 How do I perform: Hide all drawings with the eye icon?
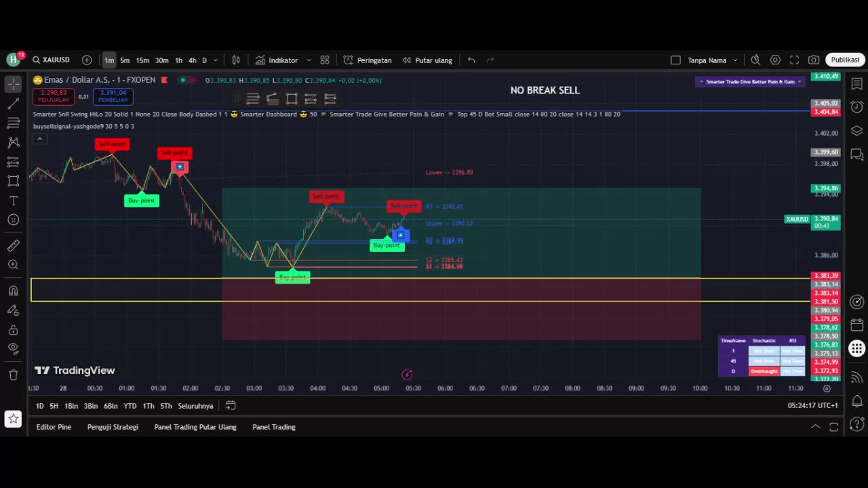(13, 348)
